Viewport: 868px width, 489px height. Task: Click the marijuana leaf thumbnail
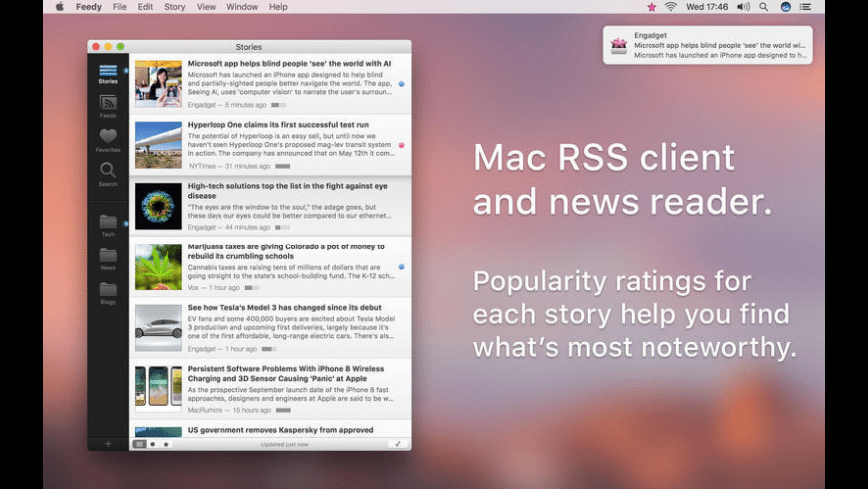158,266
